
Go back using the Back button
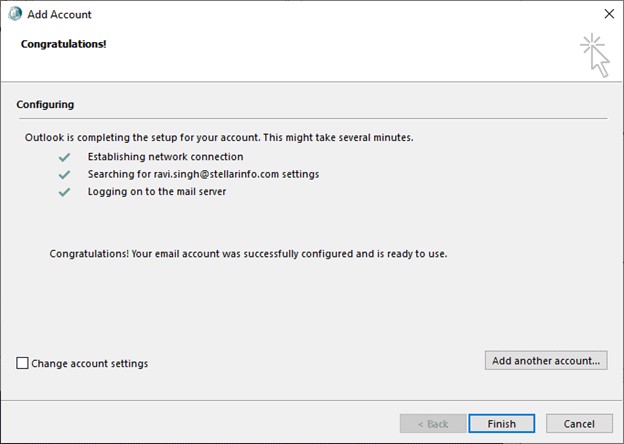(433, 424)
